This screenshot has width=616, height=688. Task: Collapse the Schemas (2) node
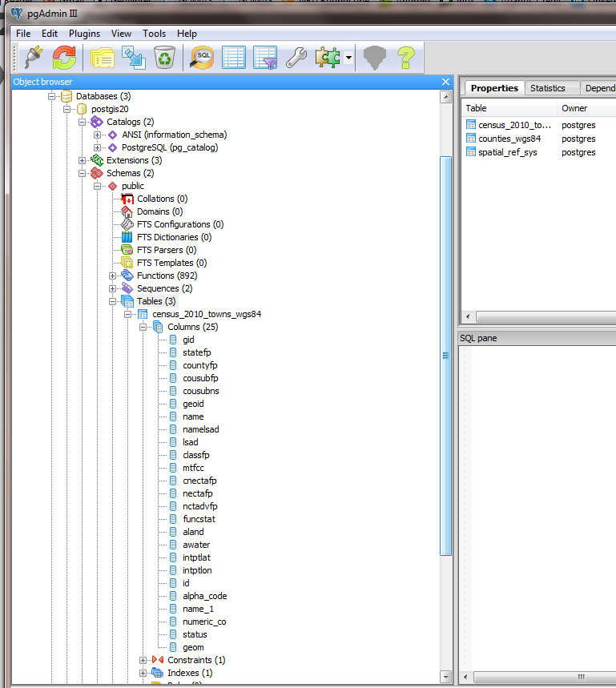click(82, 173)
